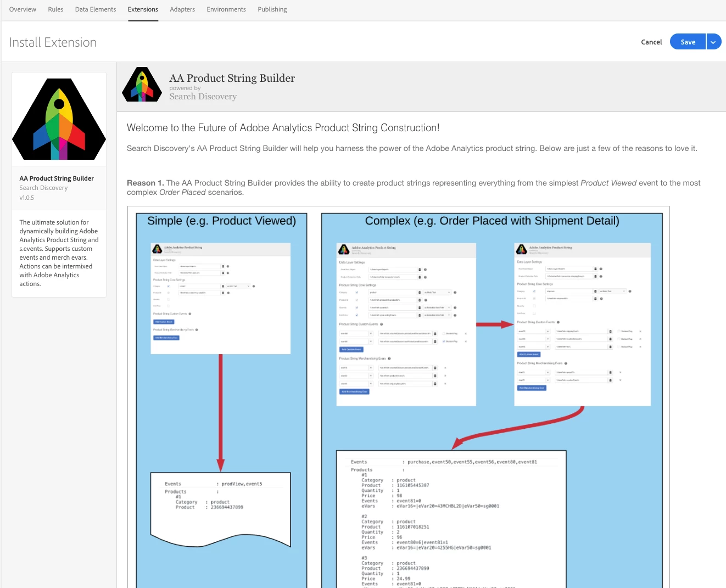Click the 'The ultimate solution for' description text
726x588 pixels.
point(54,222)
